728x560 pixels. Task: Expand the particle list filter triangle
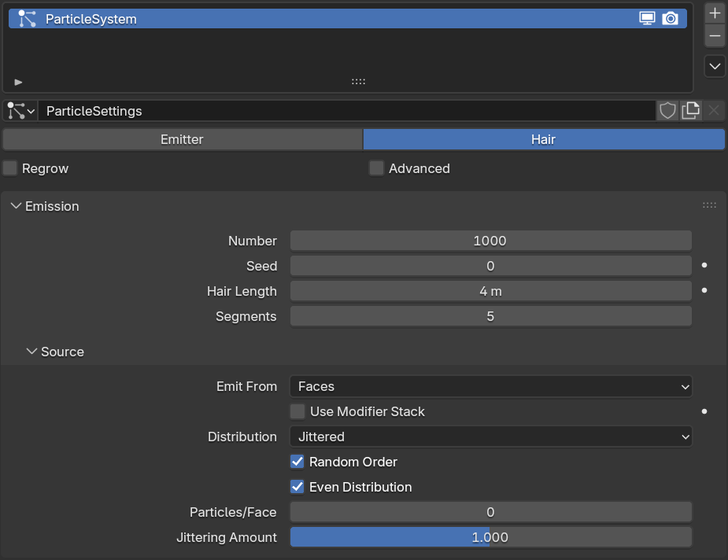pos(18,82)
